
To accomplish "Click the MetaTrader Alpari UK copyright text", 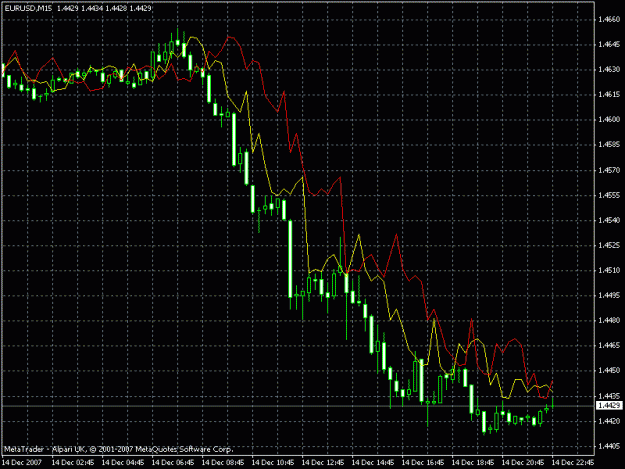I will point(118,449).
